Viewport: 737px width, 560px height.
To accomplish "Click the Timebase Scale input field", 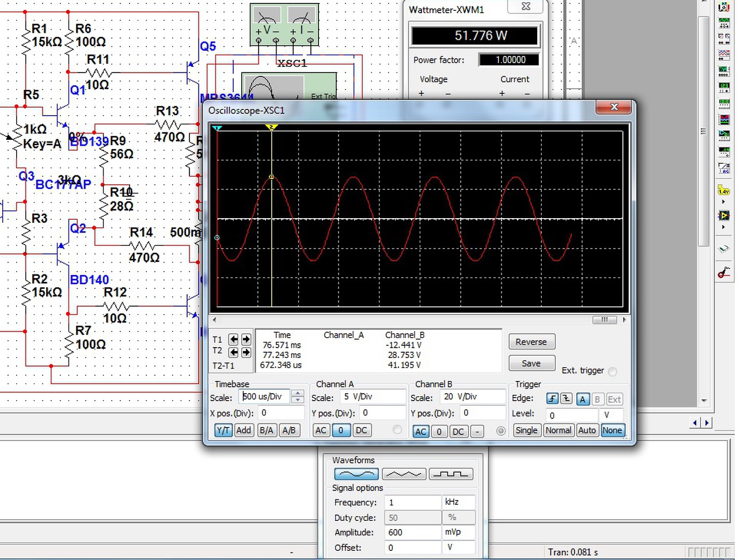I will [x=265, y=397].
